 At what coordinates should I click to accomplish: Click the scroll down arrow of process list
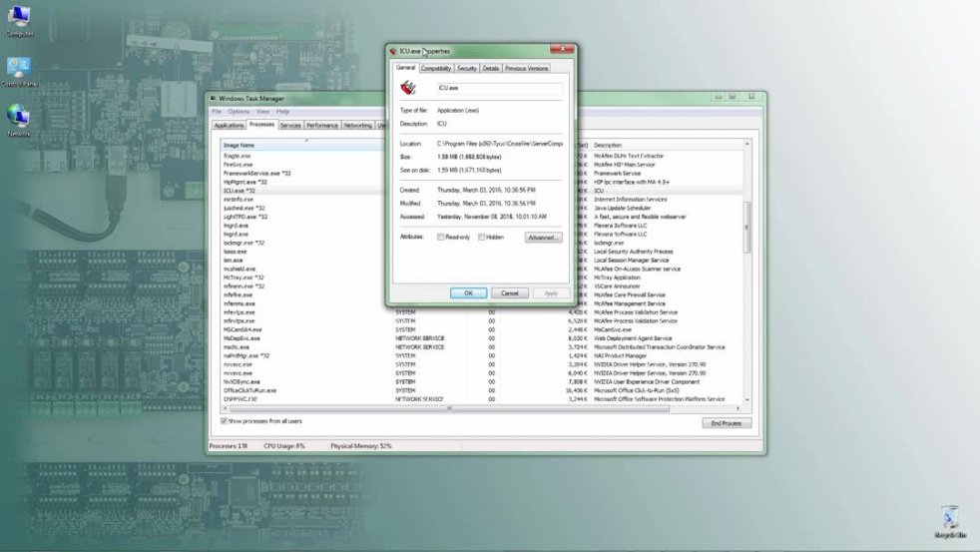pos(746,399)
